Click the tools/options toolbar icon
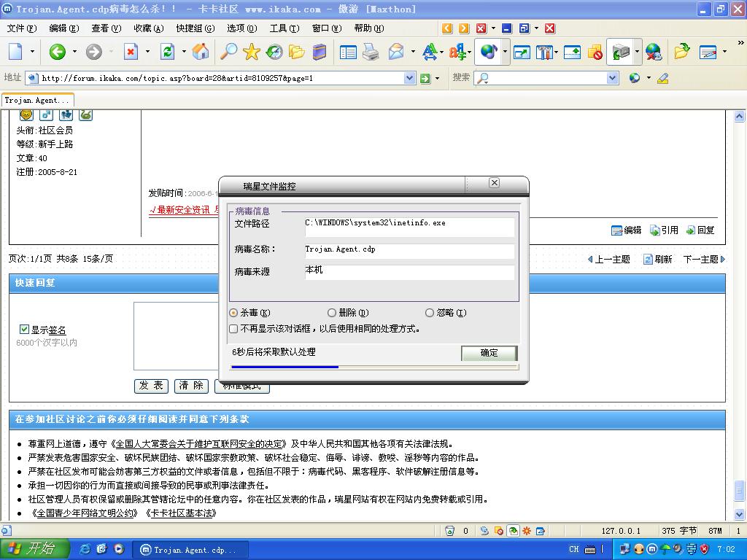This screenshot has height=560, width=747. click(544, 52)
